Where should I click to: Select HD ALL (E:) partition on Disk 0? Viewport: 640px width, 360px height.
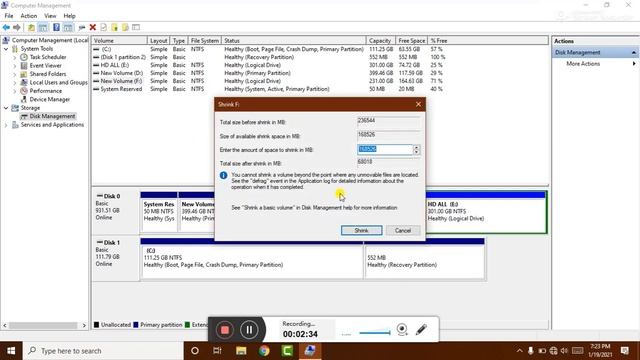click(x=485, y=212)
